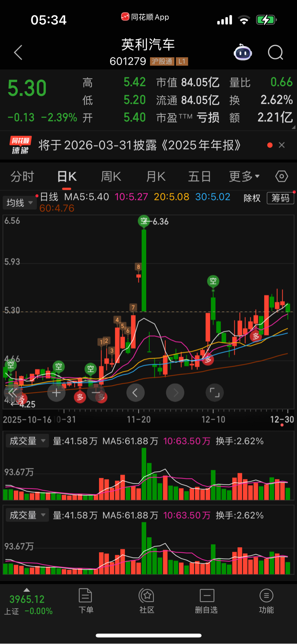The image size is (297, 644).
Task: Switch to 月K monthly tab
Action: (156, 177)
